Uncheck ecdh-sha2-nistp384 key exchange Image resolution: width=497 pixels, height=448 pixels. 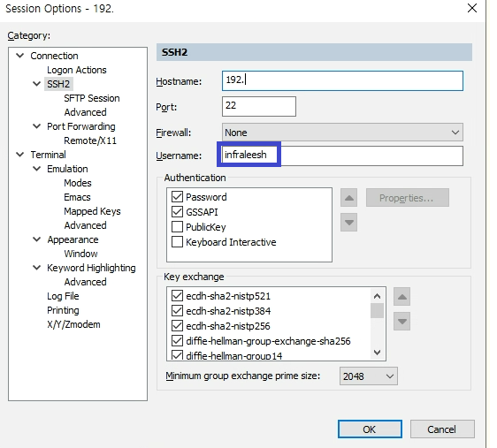pos(177,310)
